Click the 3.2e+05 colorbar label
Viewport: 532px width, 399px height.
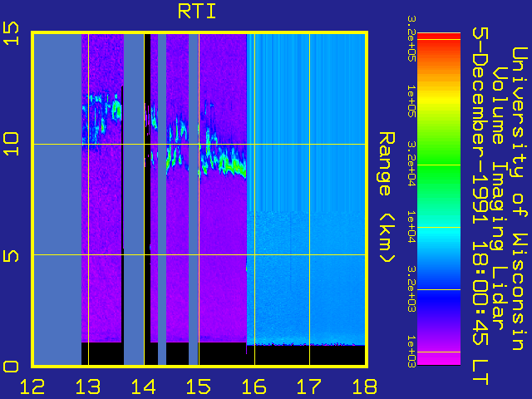[x=411, y=39]
